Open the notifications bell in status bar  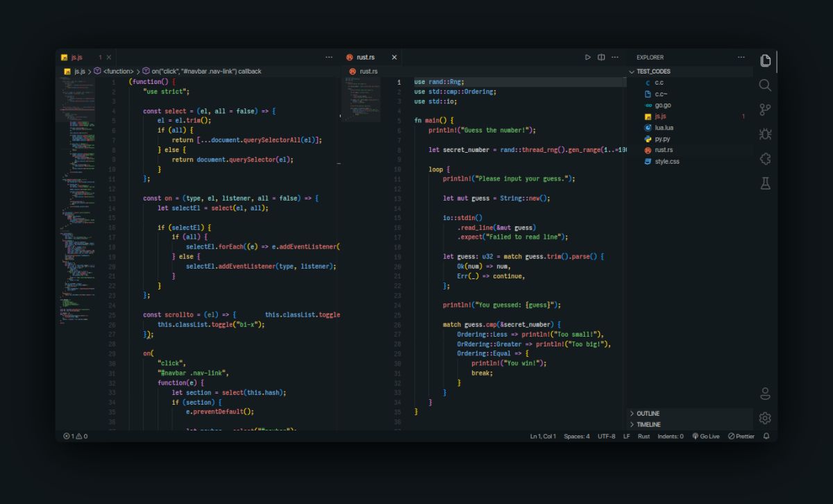tap(766, 437)
